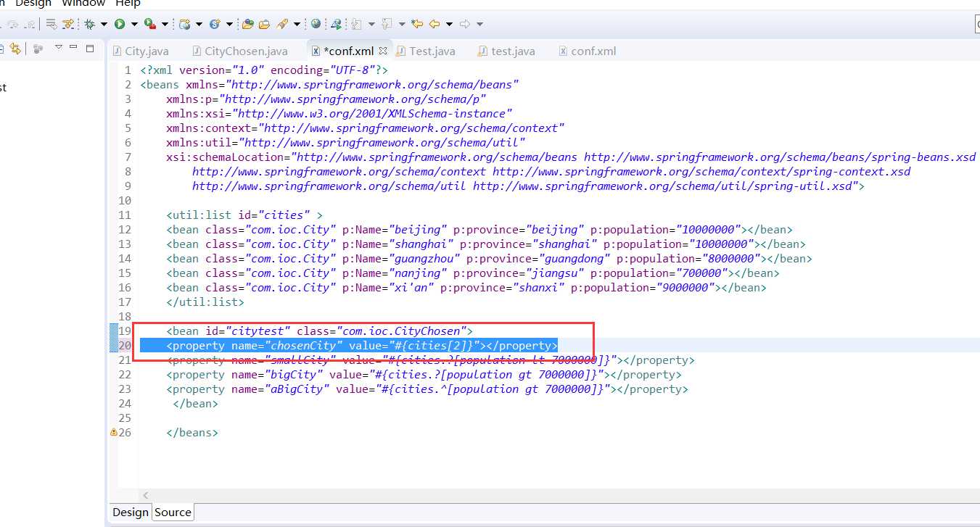Viewport: 980px width, 527px height.
Task: Click the bean line with p:Name="beijing"
Action: pos(479,230)
